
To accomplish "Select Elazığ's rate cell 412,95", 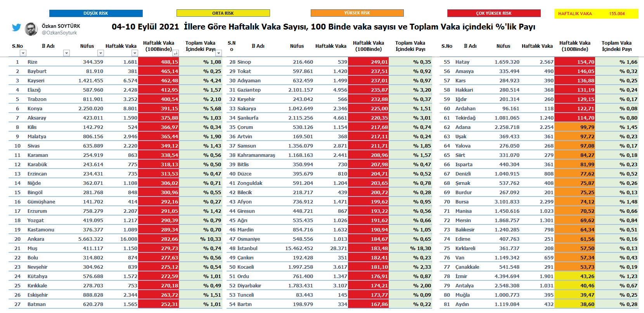I will click(159, 90).
